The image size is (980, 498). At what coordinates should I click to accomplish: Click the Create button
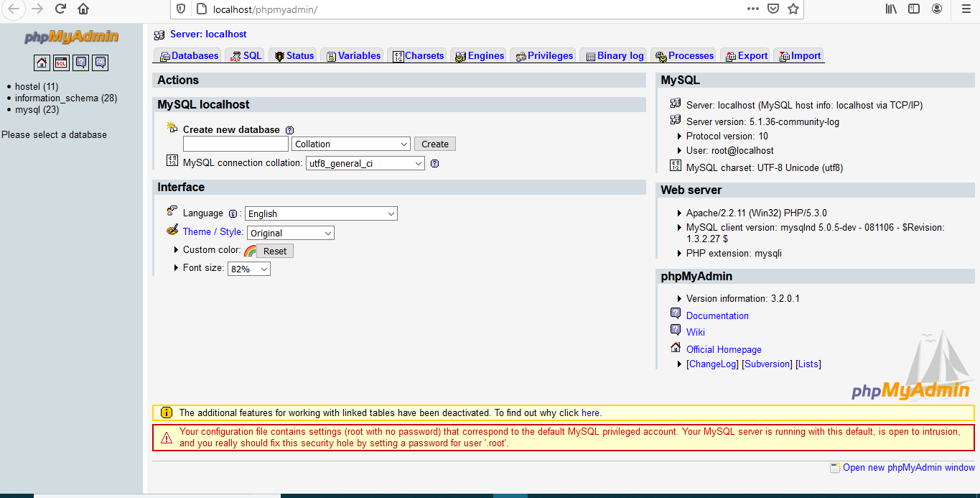[x=434, y=143]
